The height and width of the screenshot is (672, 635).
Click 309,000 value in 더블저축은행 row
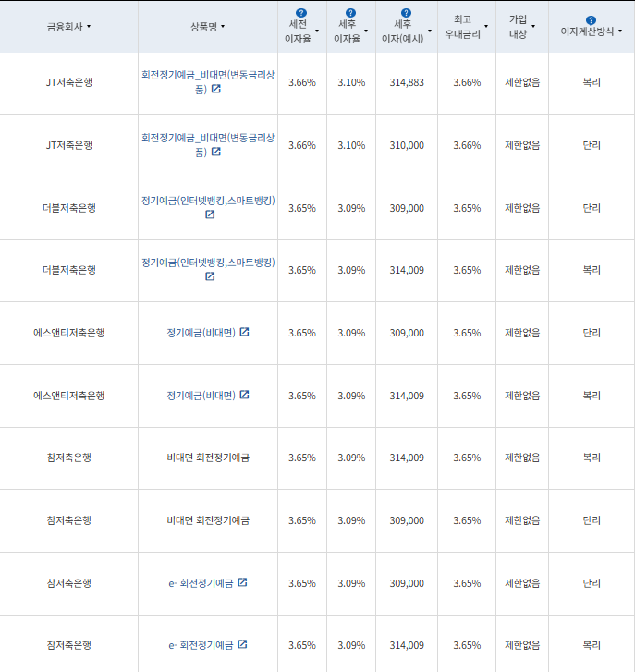click(407, 208)
